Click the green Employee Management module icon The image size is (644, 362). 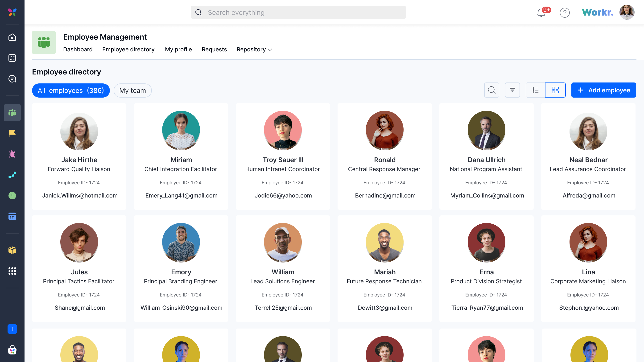(44, 42)
